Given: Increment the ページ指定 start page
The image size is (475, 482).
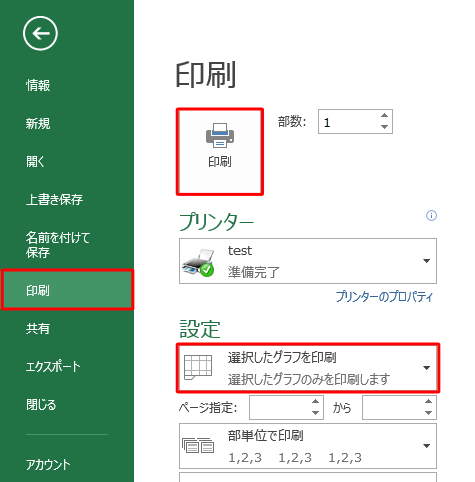Looking at the screenshot, I should pos(315,401).
